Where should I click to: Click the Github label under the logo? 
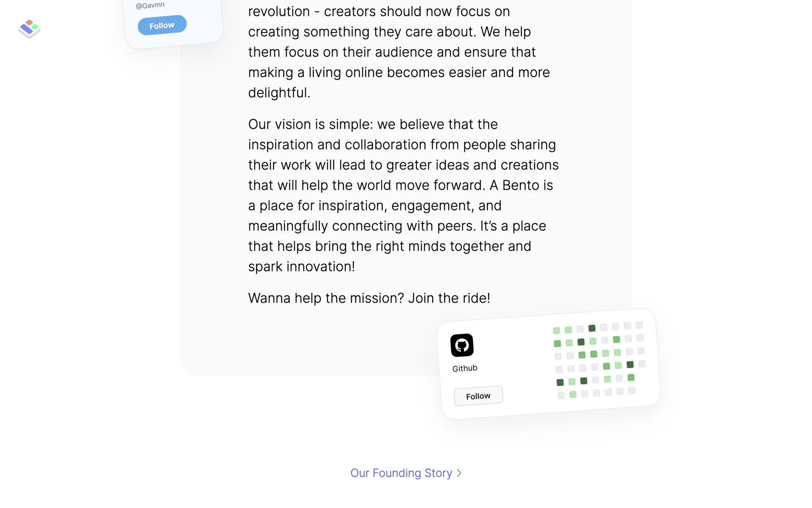(465, 368)
